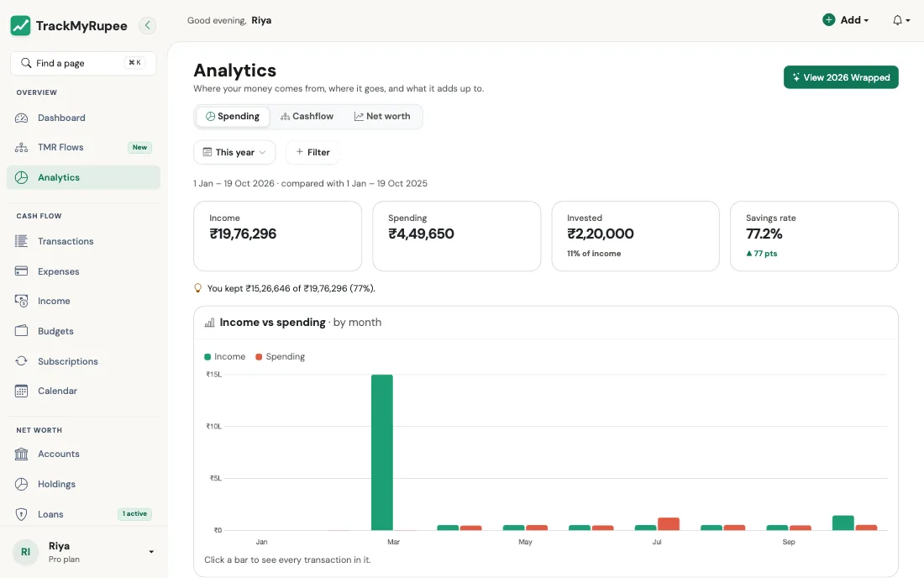Click the Analytics pie icon in sidebar
Screen dimensions: 924x578
coord(21,177)
